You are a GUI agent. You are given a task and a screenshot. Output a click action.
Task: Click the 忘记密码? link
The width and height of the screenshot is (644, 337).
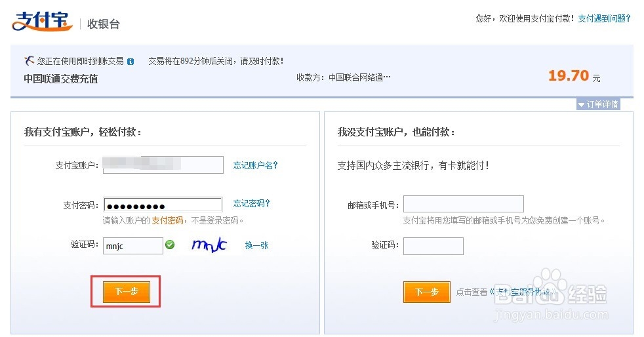click(252, 203)
